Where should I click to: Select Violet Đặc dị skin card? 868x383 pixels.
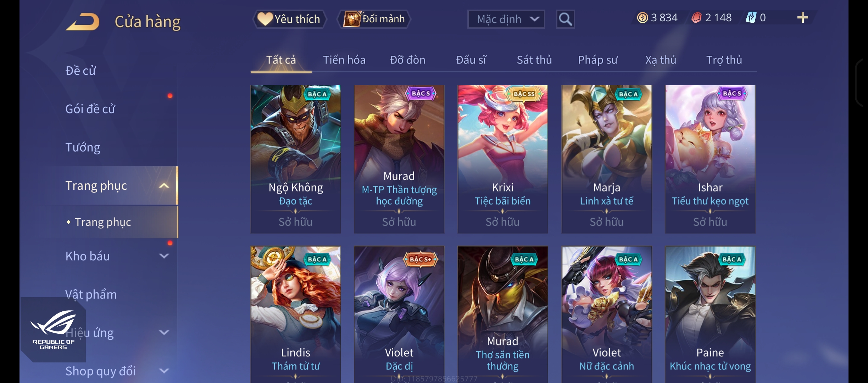[399, 315]
